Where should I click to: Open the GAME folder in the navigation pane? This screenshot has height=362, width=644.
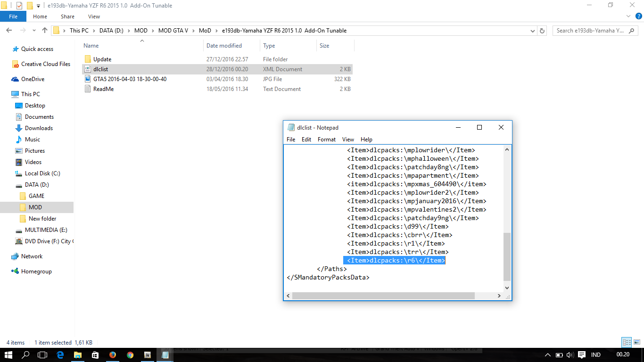click(x=36, y=196)
